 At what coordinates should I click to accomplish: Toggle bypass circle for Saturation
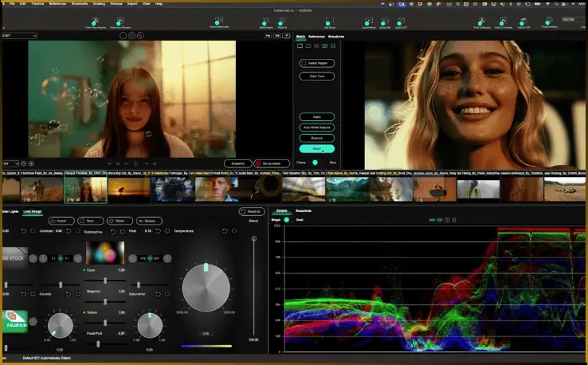click(x=167, y=294)
